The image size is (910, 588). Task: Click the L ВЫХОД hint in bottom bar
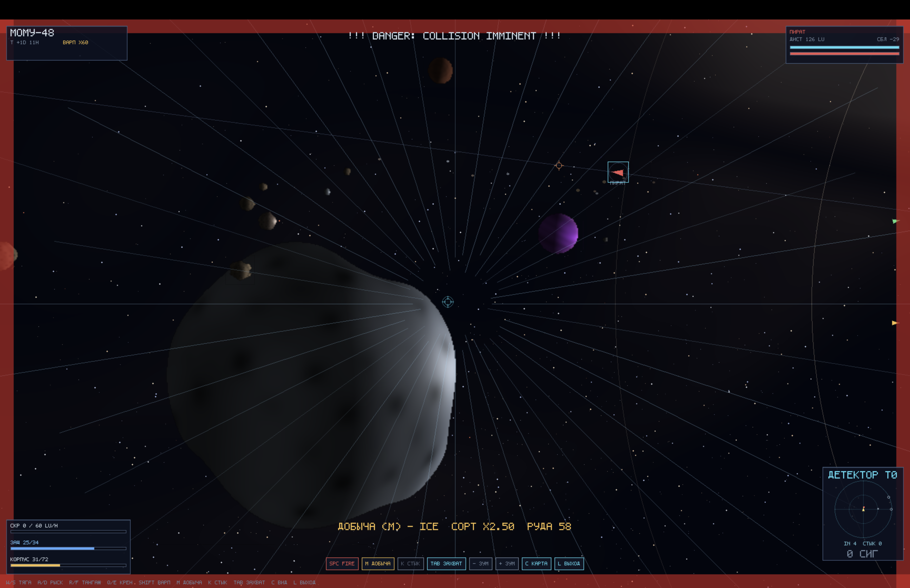click(304, 582)
